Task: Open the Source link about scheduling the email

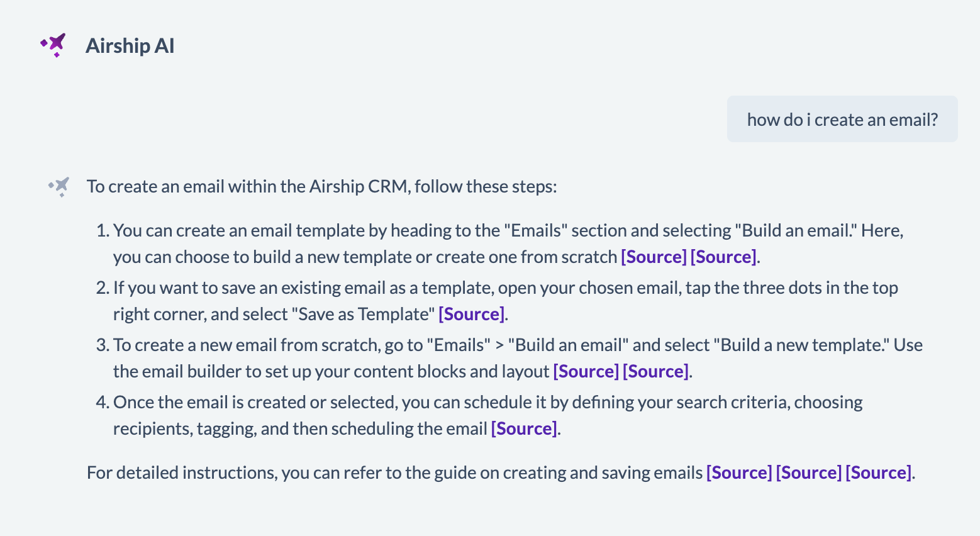Action: point(524,428)
